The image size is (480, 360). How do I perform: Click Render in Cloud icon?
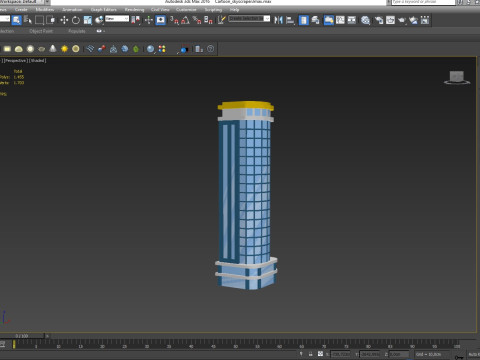(413, 20)
